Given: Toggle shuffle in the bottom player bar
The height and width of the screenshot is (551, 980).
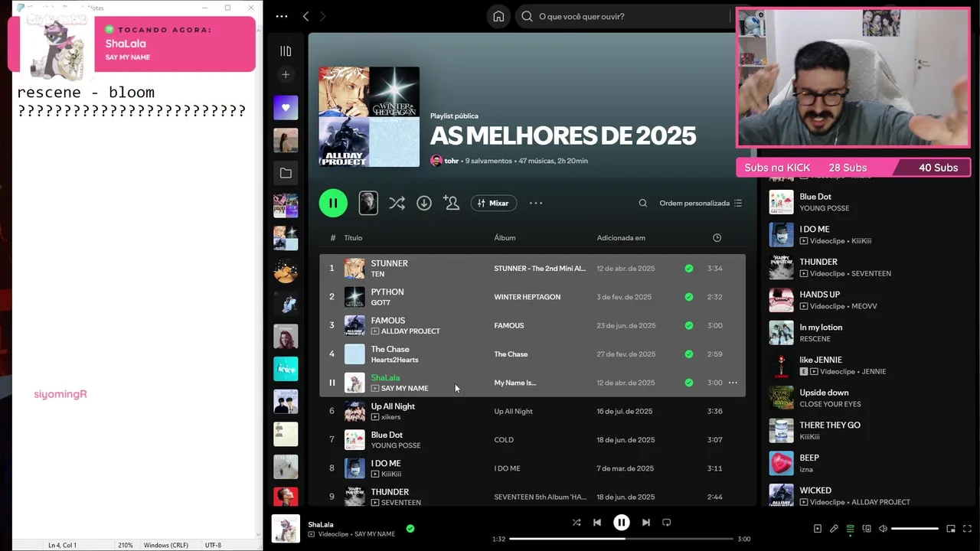Looking at the screenshot, I should 577,523.
